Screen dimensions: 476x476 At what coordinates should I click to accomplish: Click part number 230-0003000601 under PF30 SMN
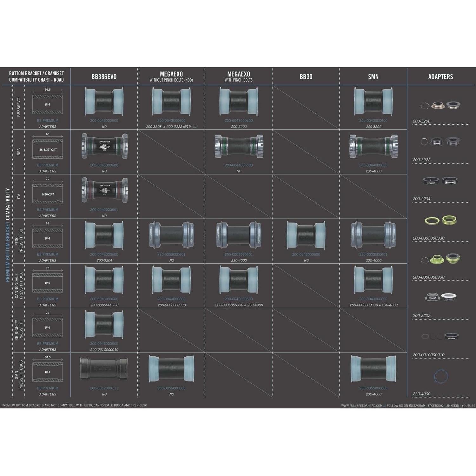[x=373, y=255]
